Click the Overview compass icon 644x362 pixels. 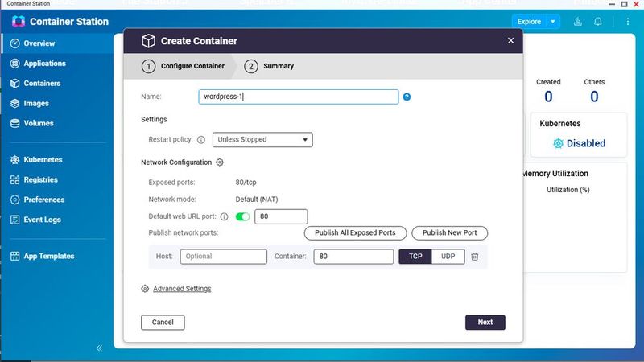(x=14, y=43)
